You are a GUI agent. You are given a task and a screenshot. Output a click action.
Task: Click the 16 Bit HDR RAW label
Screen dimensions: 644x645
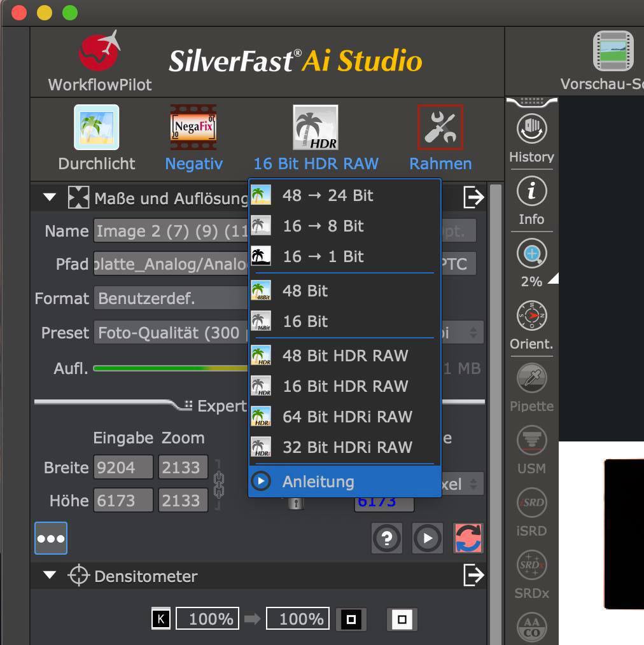[x=316, y=163]
